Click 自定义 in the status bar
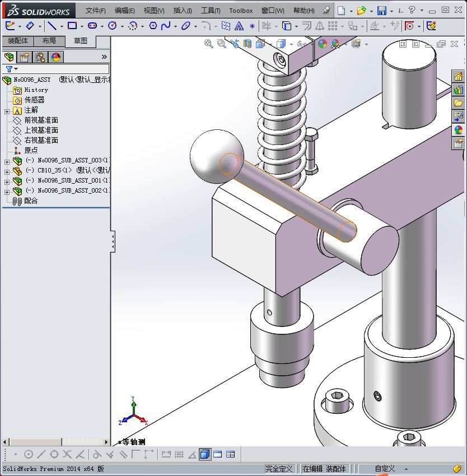The width and height of the screenshot is (467, 476). pos(385,469)
